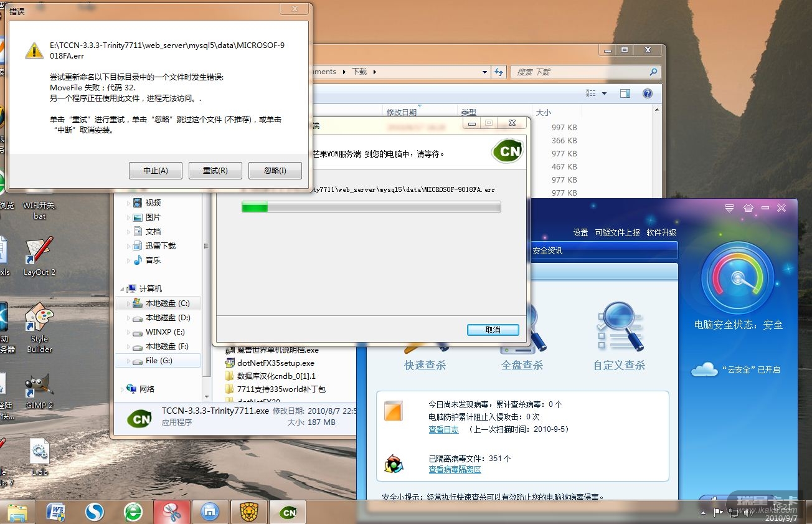Image resolution: width=812 pixels, height=524 pixels.
Task: Click the CN logo in the installer window
Action: [x=507, y=151]
